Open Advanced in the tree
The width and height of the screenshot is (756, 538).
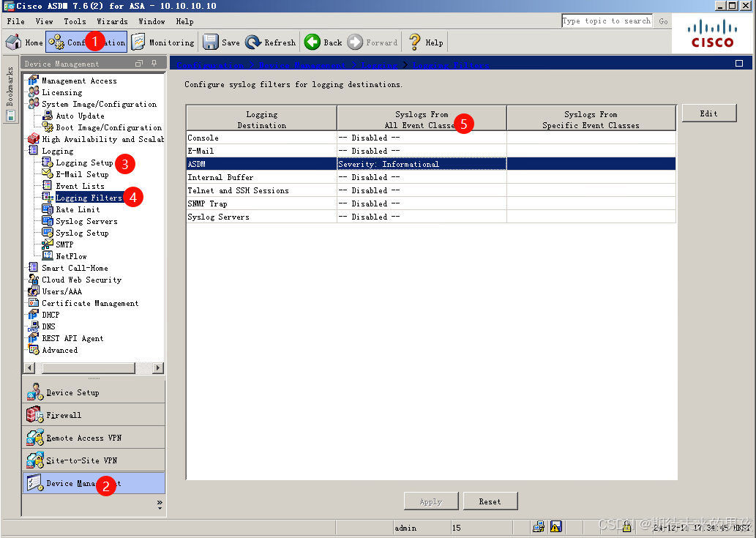60,350
